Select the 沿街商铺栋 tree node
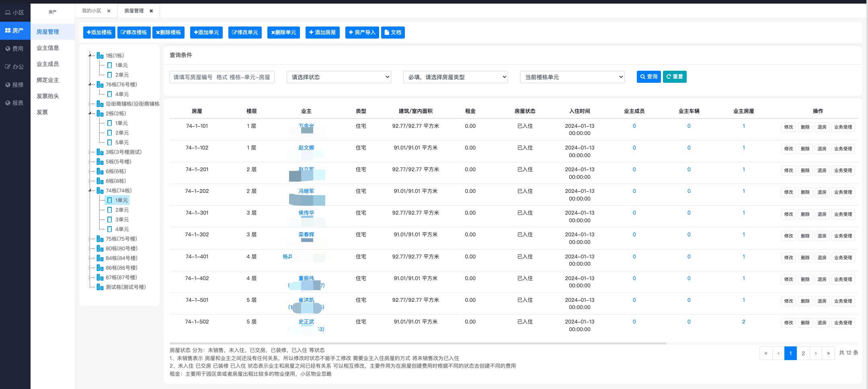 pos(133,104)
